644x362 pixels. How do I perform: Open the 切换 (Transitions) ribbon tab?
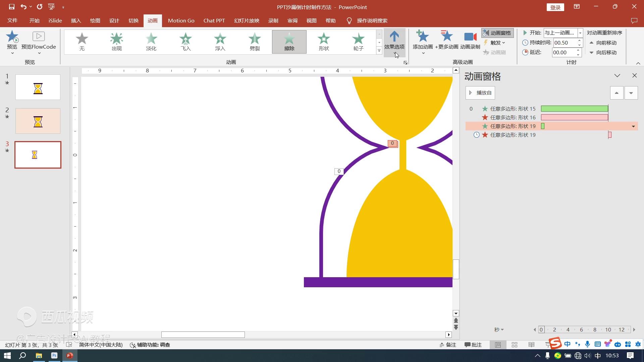(x=133, y=20)
